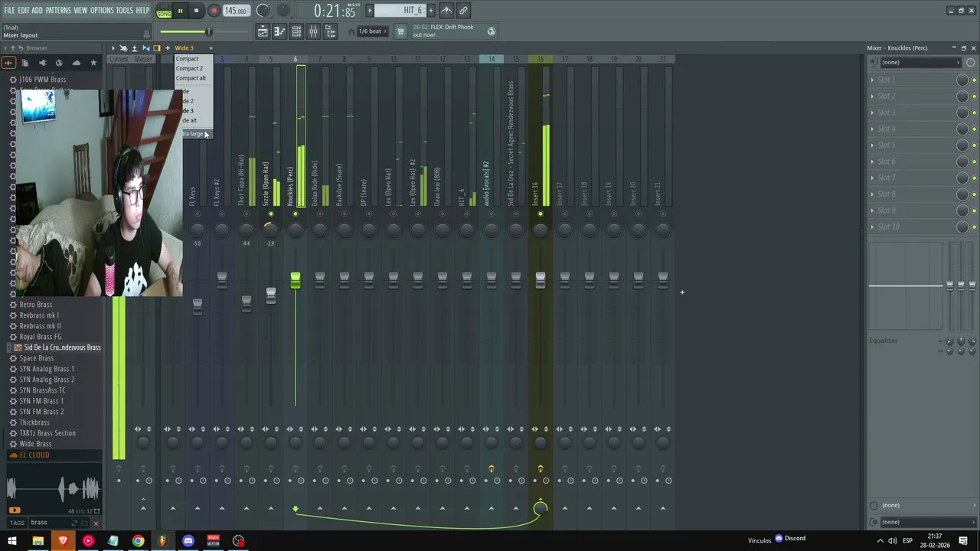
Task: Select the files browser tab icon
Action: coord(25,63)
